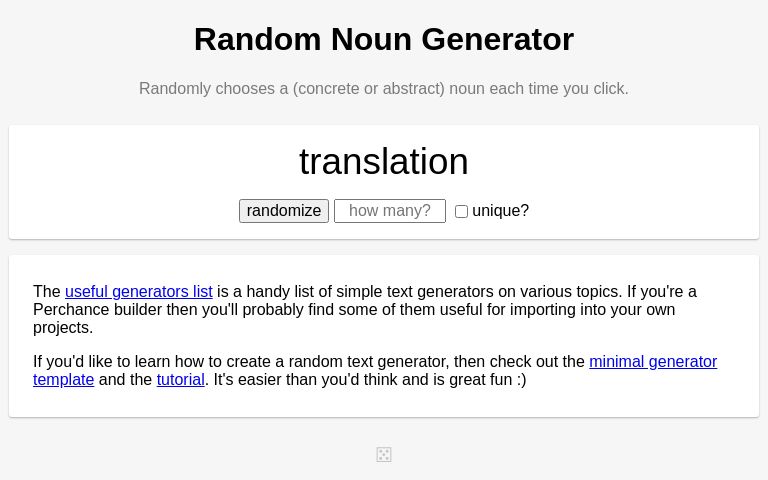The height and width of the screenshot is (480, 768).
Task: Select the generated word "translation"
Action: coord(384,162)
